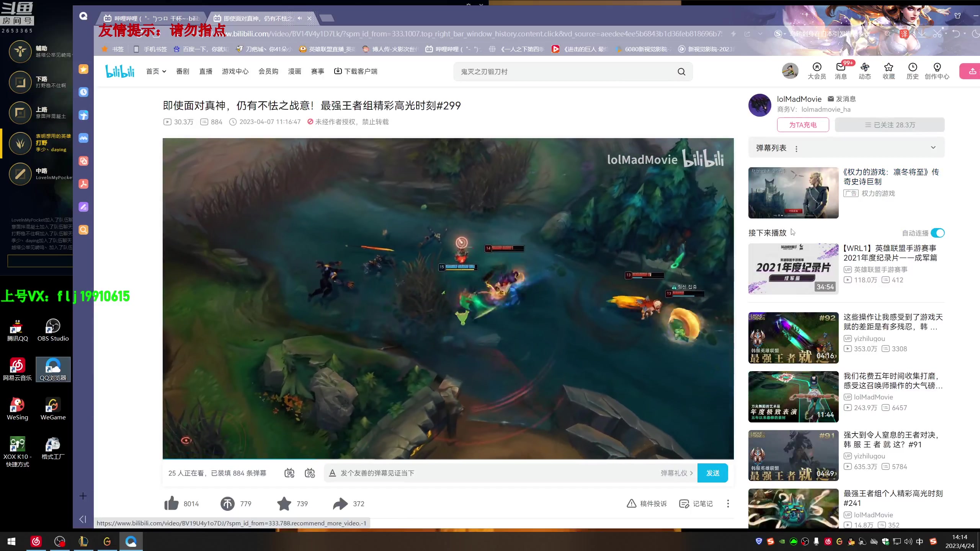The height and width of the screenshot is (551, 980).
Task: Open 历史 history icon
Action: (913, 71)
